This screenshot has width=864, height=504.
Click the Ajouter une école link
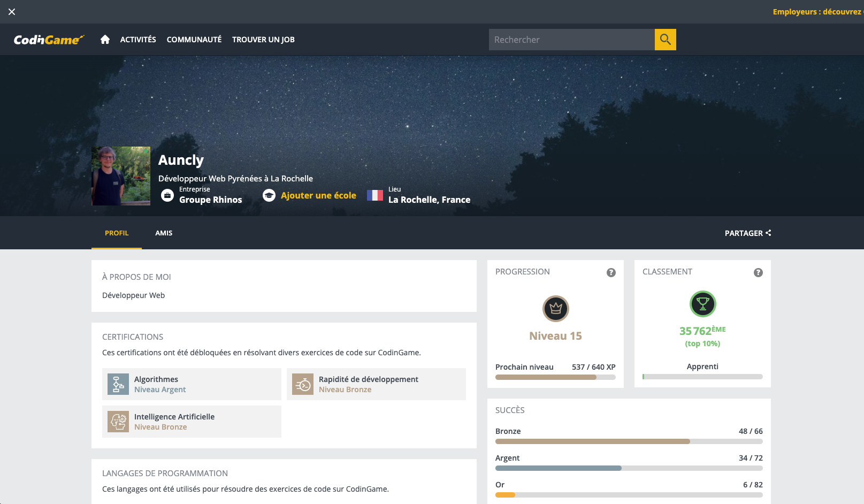coord(318,195)
